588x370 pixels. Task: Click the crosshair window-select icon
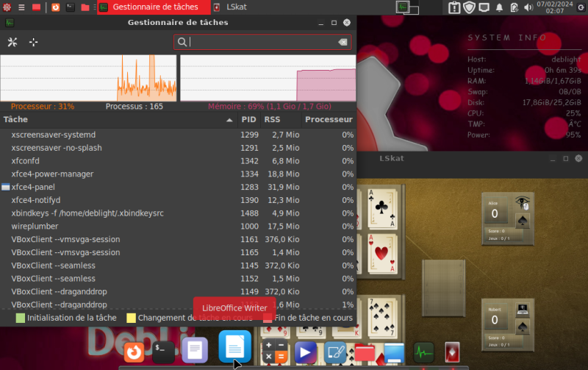click(33, 42)
